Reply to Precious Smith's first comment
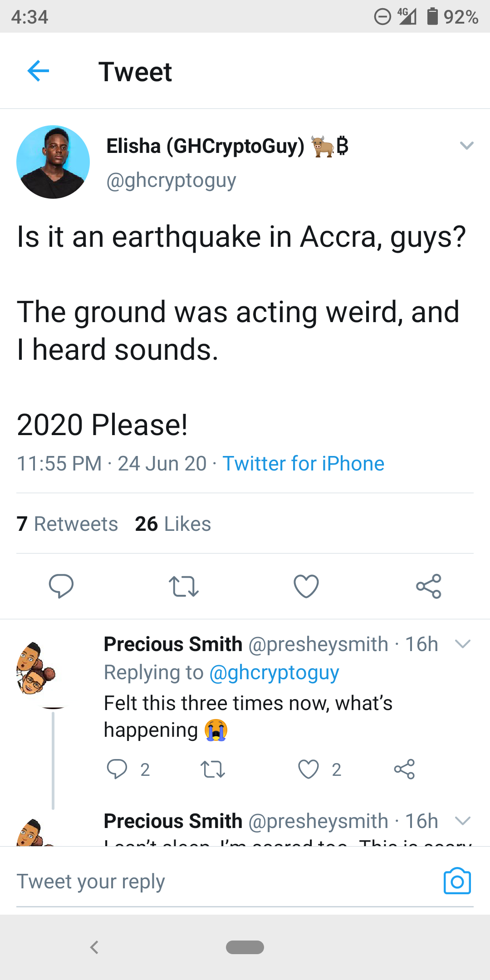Viewport: 490px width, 980px height. point(117,769)
